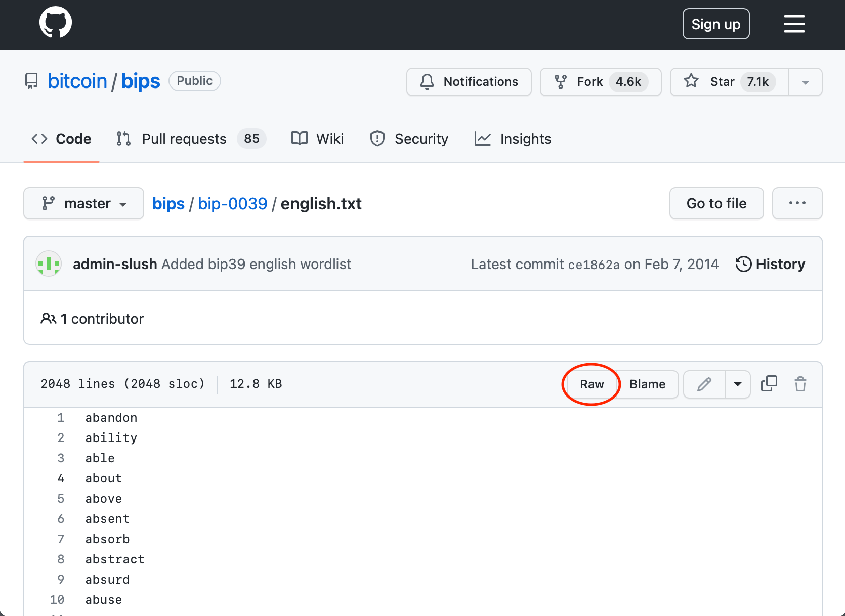Show the 1 contributor list
Image resolution: width=845 pixels, height=616 pixels.
tap(92, 319)
